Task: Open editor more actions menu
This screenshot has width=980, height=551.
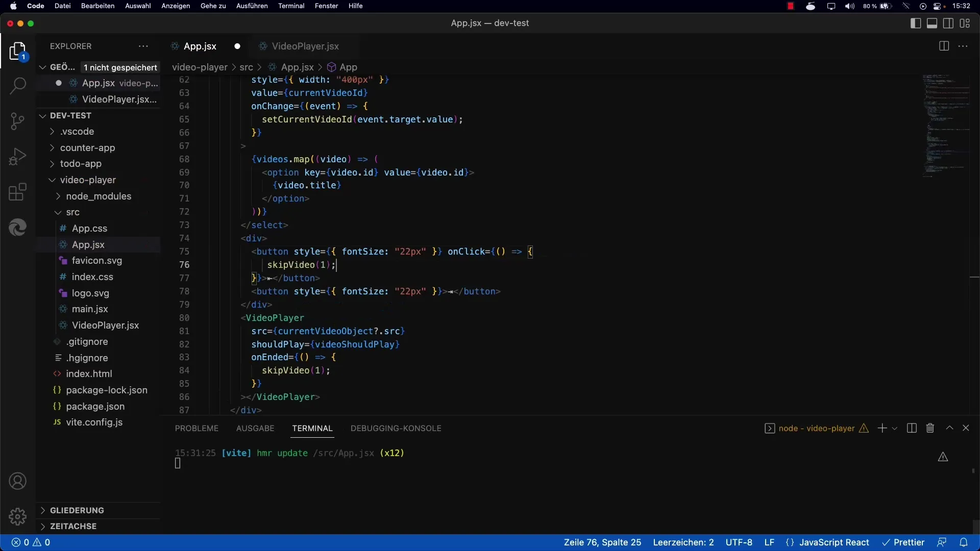Action: (963, 46)
